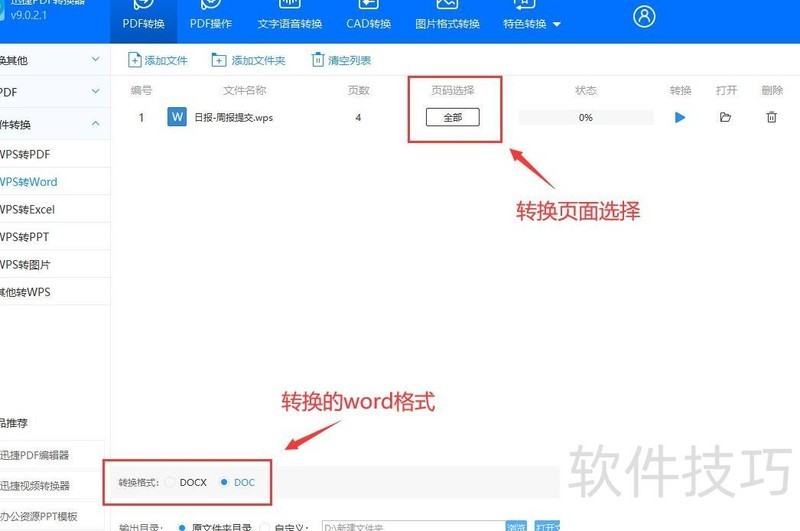Delete 日报-周报提交.wps with trash icon
The width and height of the screenshot is (800, 531).
[771, 117]
